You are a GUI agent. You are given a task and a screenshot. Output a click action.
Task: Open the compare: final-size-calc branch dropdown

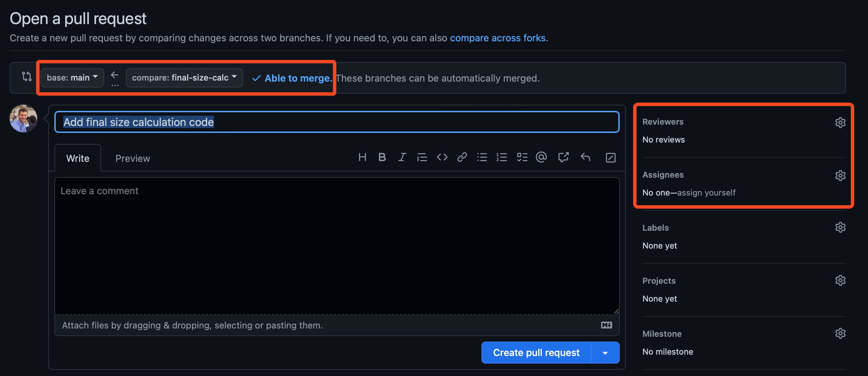click(184, 78)
